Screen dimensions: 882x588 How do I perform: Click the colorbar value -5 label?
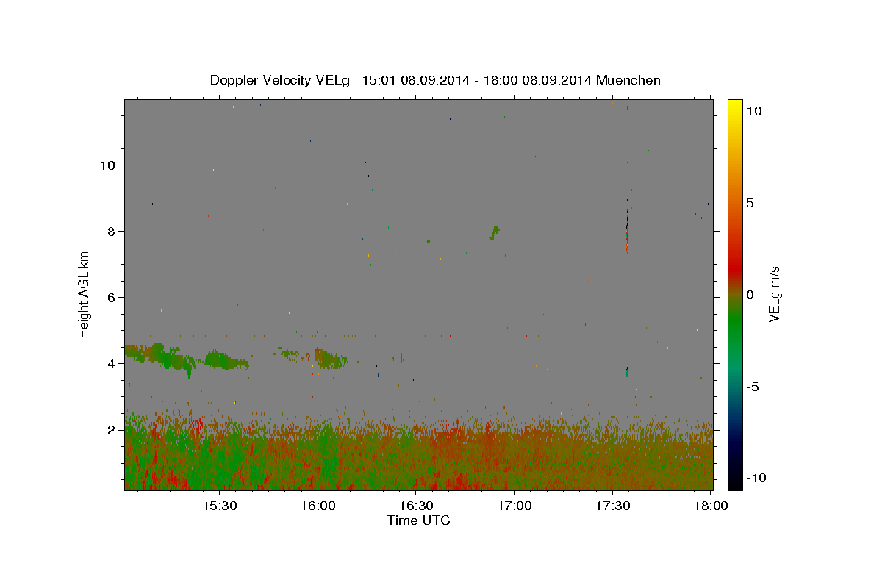click(x=753, y=387)
